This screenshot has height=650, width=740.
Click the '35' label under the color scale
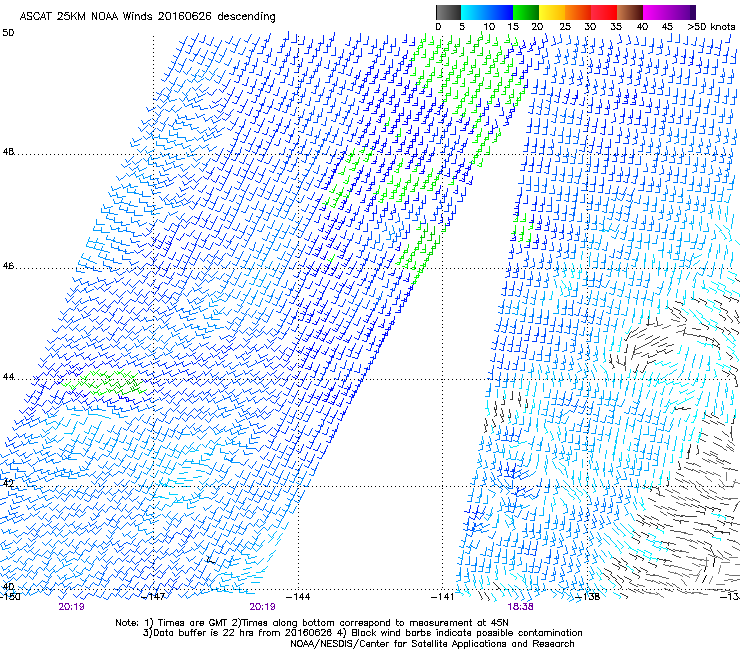pyautogui.click(x=616, y=27)
